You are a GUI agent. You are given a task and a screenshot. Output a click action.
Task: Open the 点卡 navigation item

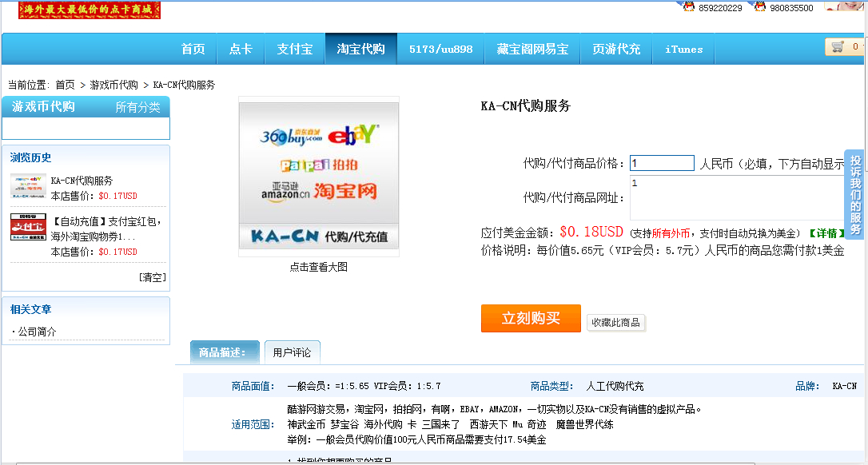(241, 50)
